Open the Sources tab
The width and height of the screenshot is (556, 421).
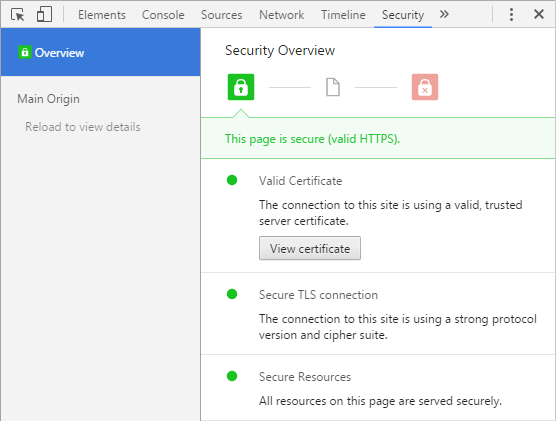pos(222,15)
